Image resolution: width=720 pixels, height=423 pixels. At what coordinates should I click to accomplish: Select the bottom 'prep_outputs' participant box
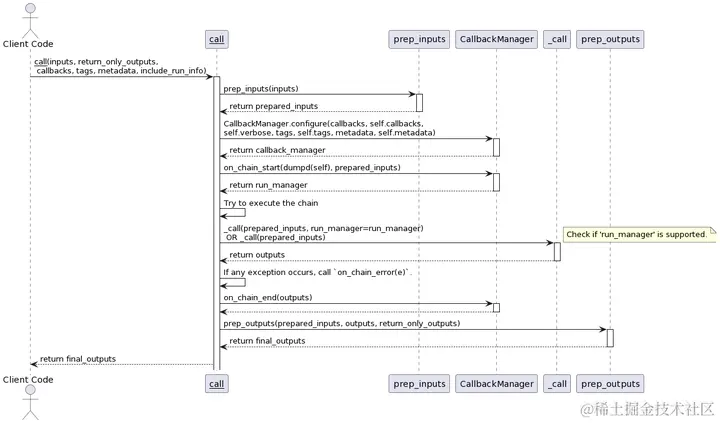[x=610, y=384]
